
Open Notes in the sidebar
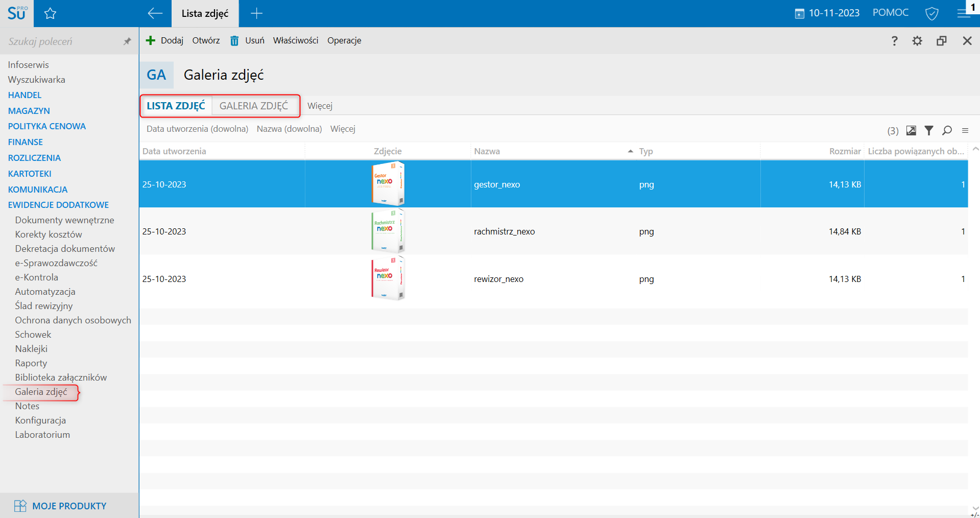[27, 406]
